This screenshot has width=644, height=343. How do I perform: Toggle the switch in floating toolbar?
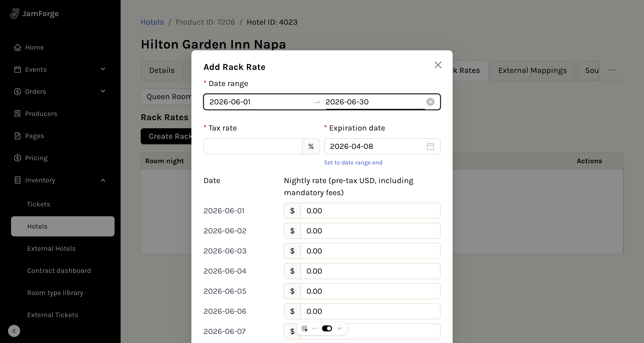tap(327, 328)
